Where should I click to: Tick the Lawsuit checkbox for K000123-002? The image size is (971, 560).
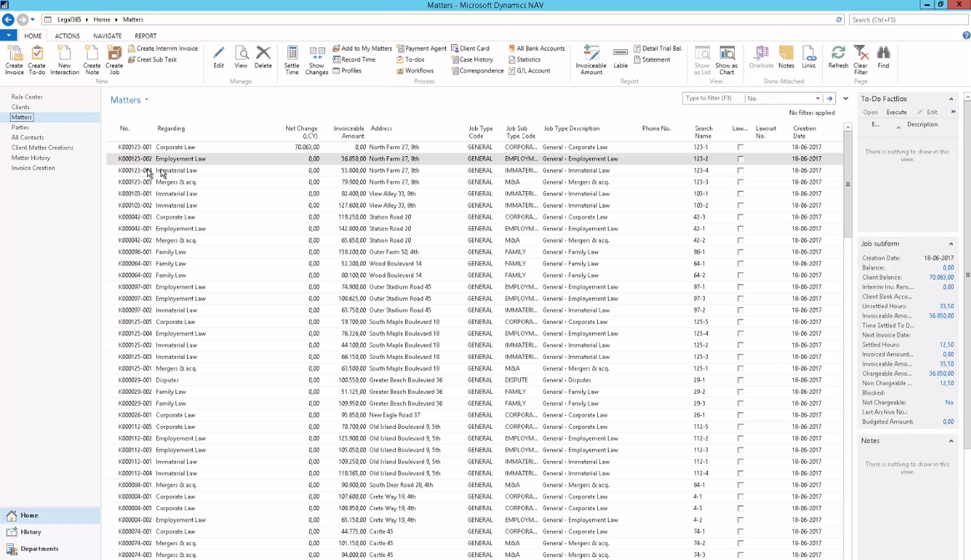pos(741,159)
